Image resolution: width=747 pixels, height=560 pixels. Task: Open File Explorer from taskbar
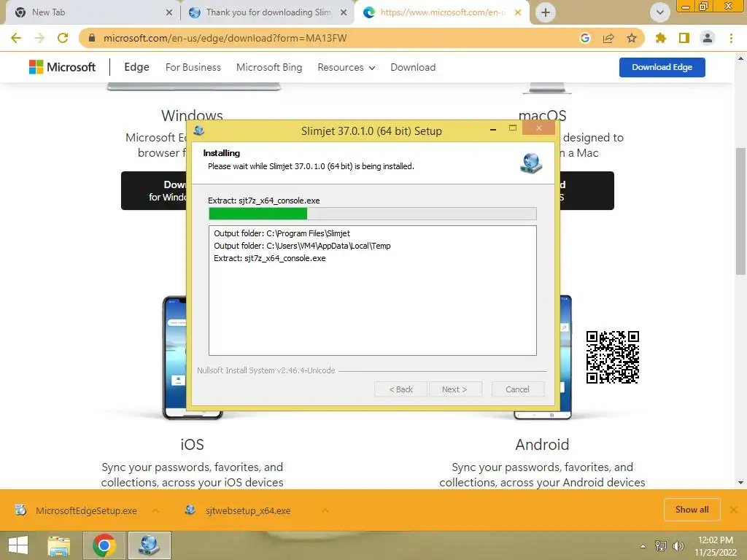(58, 545)
